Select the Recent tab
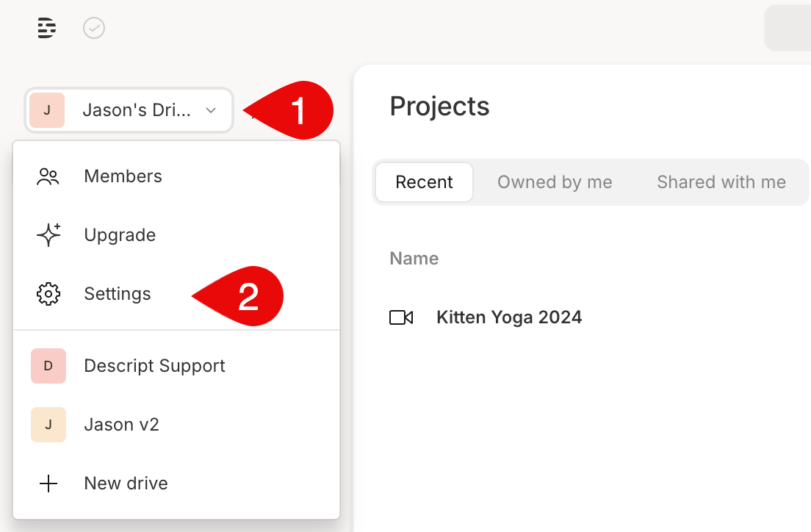 [424, 182]
